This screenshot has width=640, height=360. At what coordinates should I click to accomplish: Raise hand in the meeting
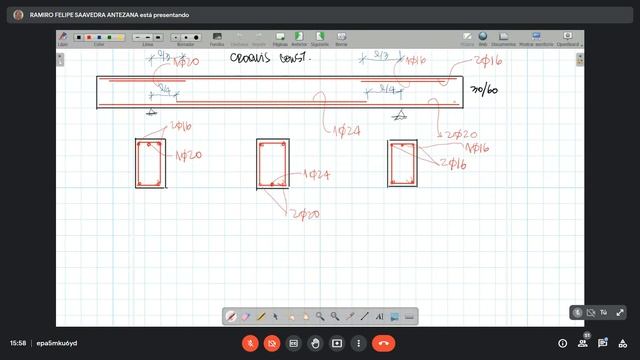pos(315,343)
